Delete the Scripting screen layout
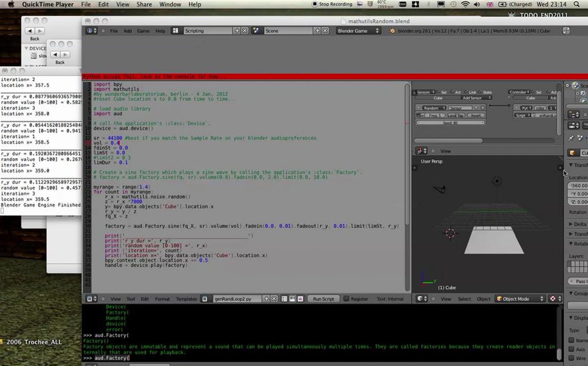 (x=245, y=31)
